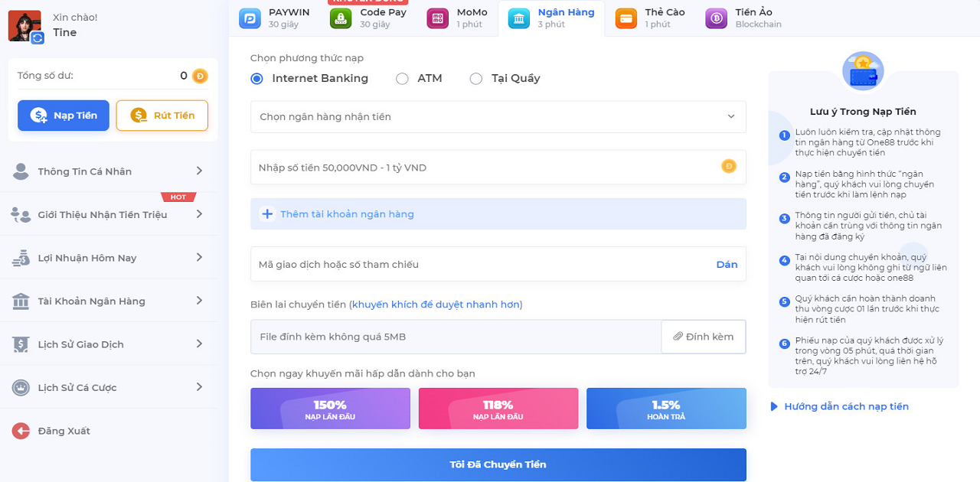Screen dimensions: 980x482
Task: Select the ATM radio option
Action: pyautogui.click(x=402, y=78)
